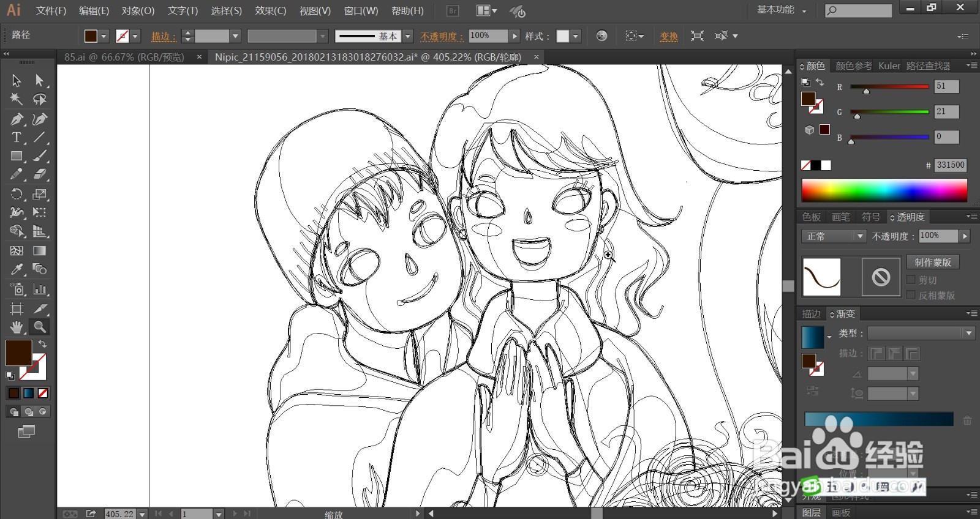Open the gradient 类型 dropdown
This screenshot has width=980, height=519.
pos(921,334)
